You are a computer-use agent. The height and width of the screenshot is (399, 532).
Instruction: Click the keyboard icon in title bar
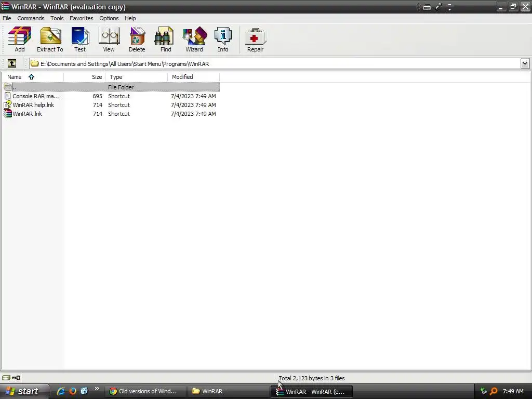(427, 7)
